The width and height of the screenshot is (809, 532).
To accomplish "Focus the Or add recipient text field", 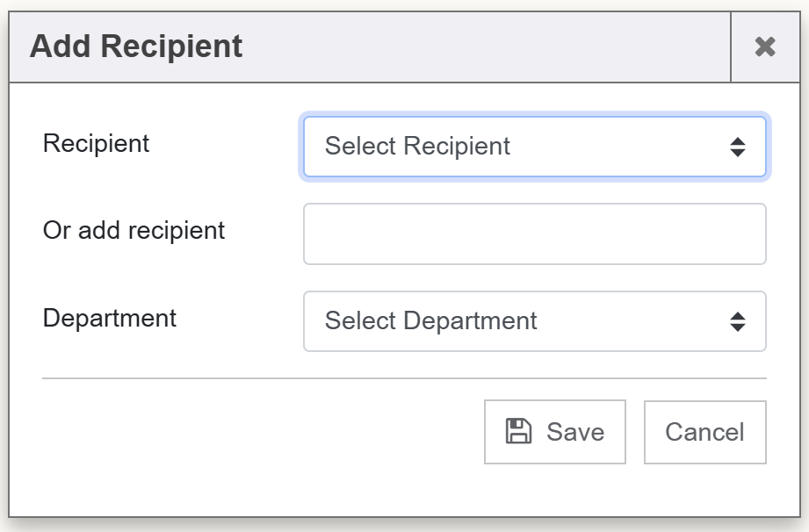I will pos(534,234).
